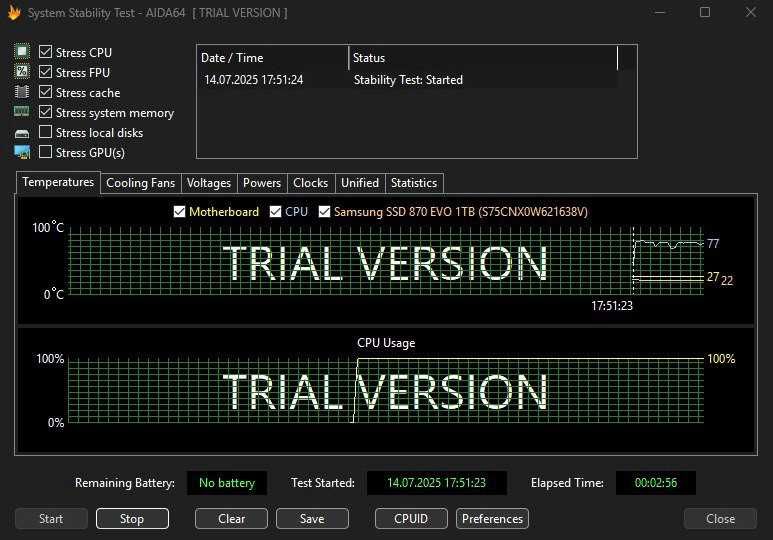Viewport: 773px width, 540px height.
Task: Open Preferences
Action: [492, 519]
